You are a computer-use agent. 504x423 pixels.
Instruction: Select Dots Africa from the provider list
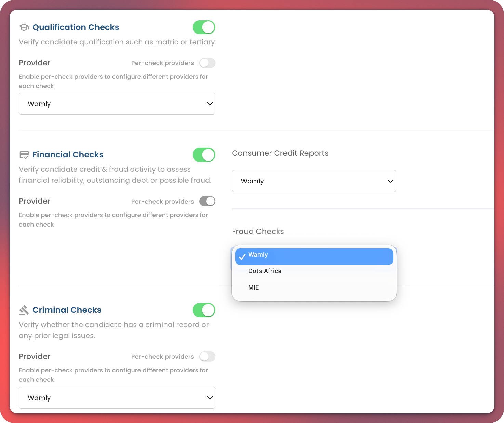tap(265, 271)
